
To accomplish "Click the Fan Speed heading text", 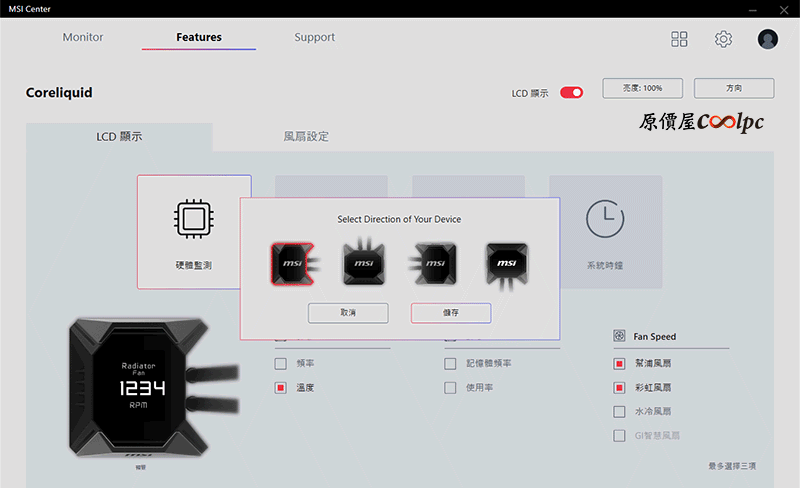I will coord(655,336).
